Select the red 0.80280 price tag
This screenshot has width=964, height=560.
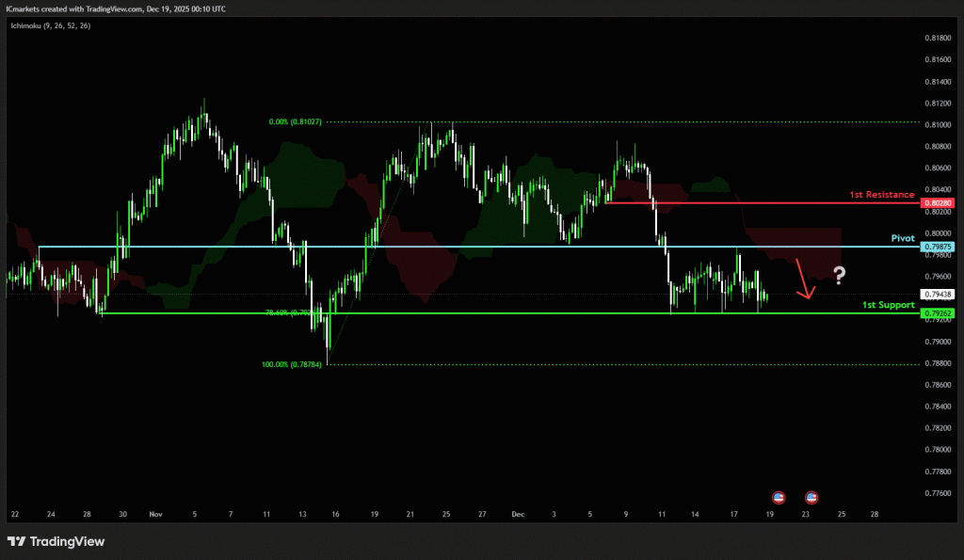[939, 203]
